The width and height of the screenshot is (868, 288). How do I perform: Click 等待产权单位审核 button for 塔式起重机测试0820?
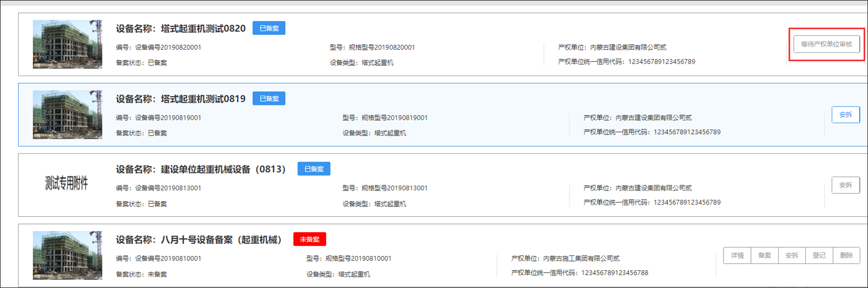(826, 44)
